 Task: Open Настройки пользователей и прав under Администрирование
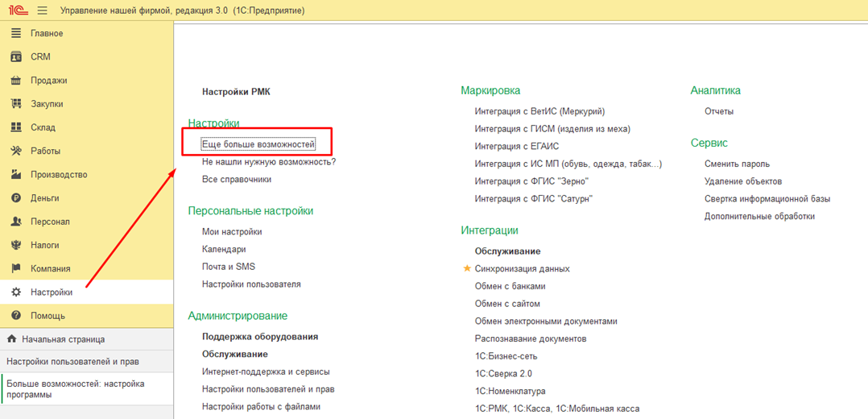coord(268,389)
